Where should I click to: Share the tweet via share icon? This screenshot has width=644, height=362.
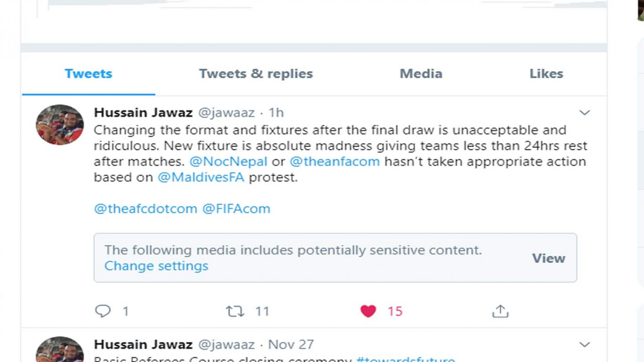[500, 311]
